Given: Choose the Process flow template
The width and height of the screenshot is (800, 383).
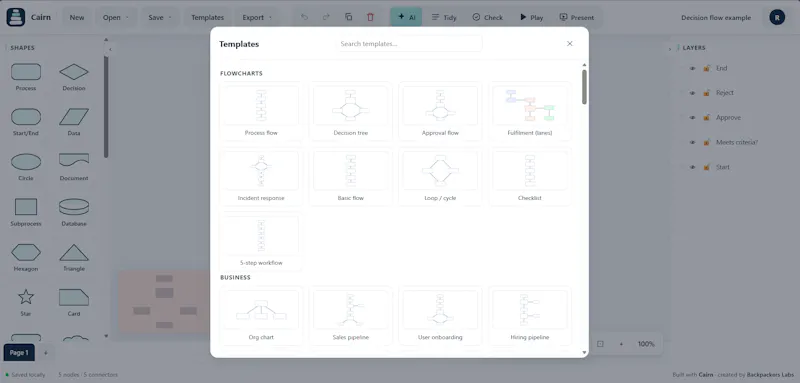Looking at the screenshot, I should tap(261, 111).
